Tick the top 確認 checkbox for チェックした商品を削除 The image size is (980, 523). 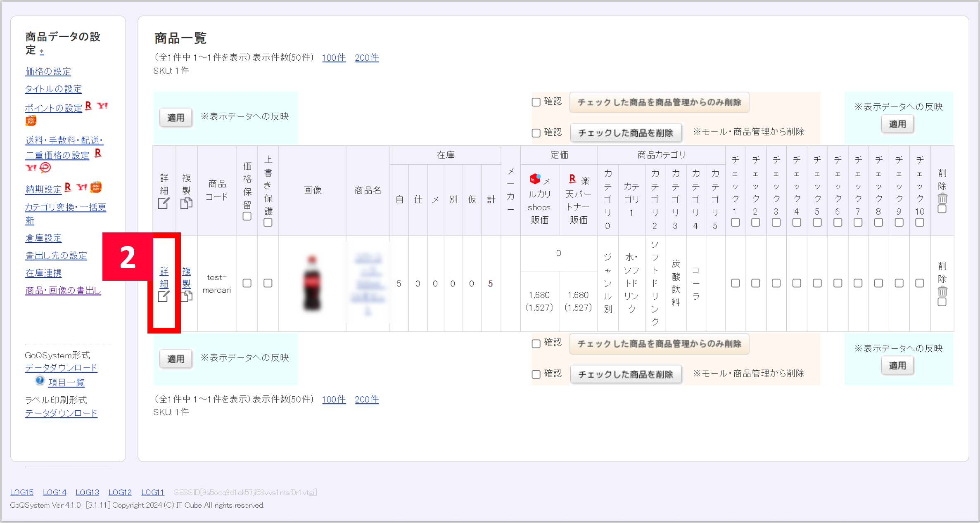click(536, 133)
